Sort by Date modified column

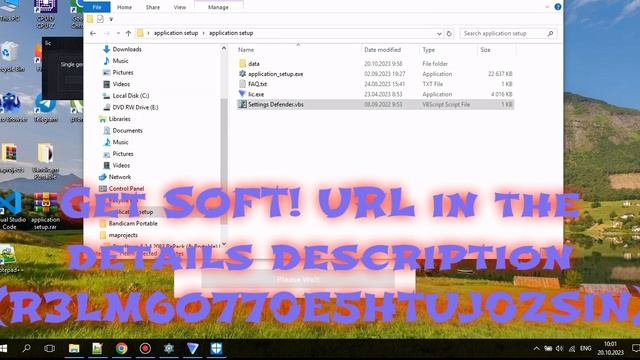point(382,50)
